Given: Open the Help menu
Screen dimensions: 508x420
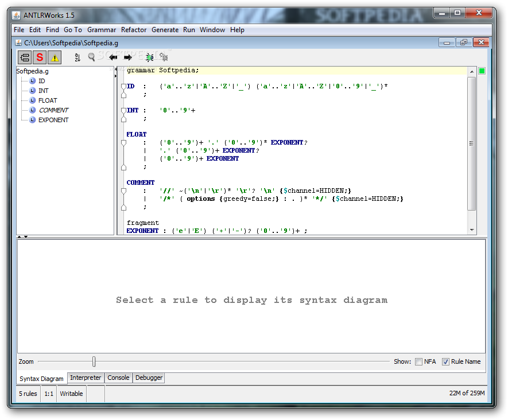Looking at the screenshot, I should [x=237, y=30].
